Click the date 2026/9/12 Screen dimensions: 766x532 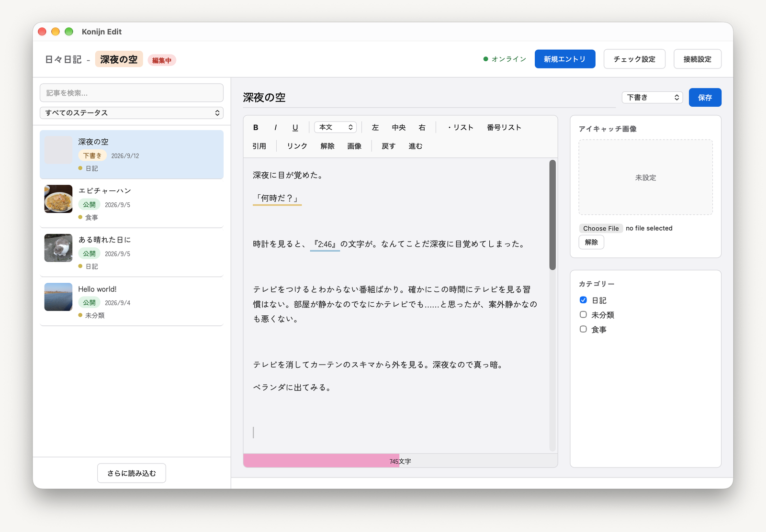[x=125, y=156]
